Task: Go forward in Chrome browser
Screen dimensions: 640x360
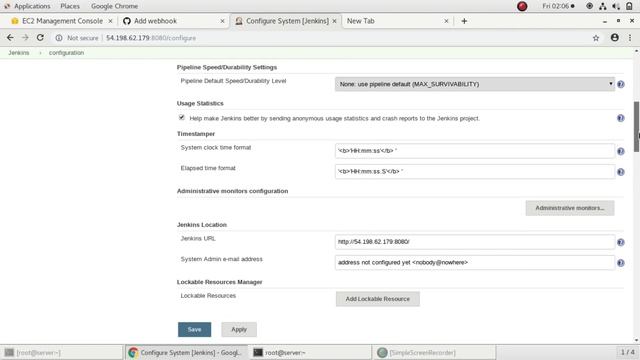Action: 25,38
